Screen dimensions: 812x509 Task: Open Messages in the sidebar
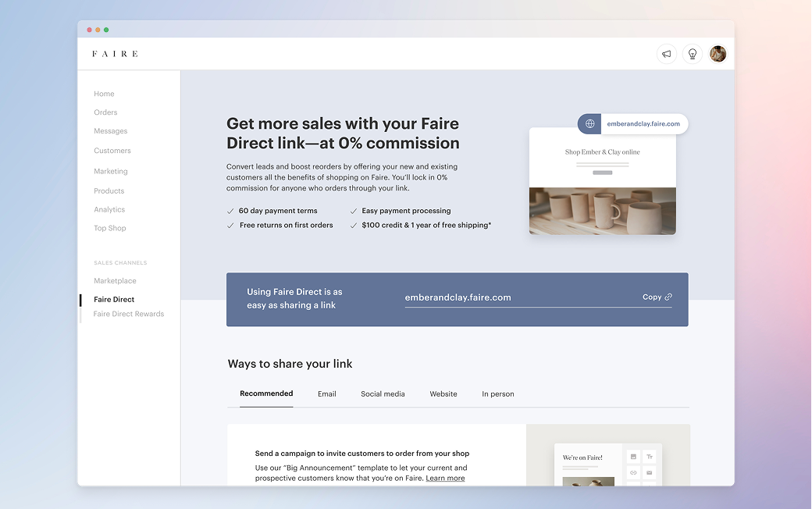tap(111, 131)
